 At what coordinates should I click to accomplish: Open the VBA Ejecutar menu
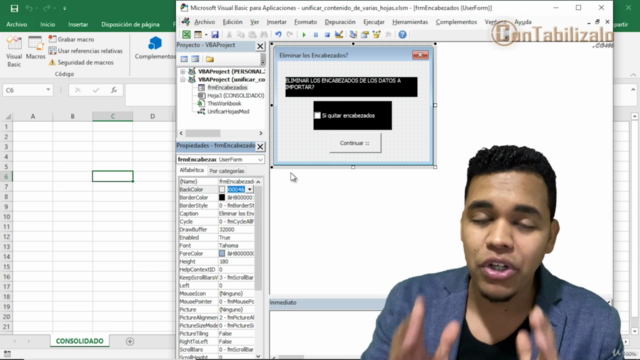tap(373, 22)
